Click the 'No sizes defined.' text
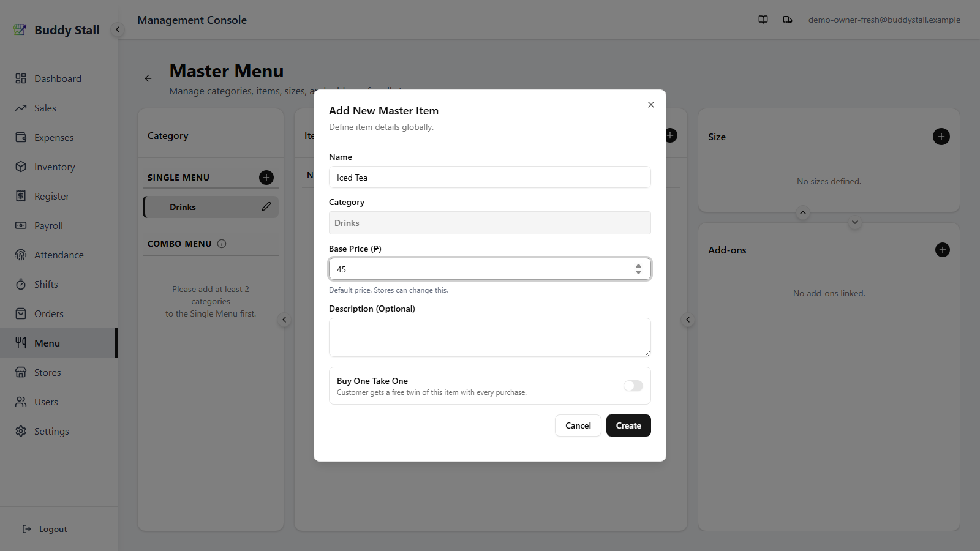980x551 pixels. (829, 181)
